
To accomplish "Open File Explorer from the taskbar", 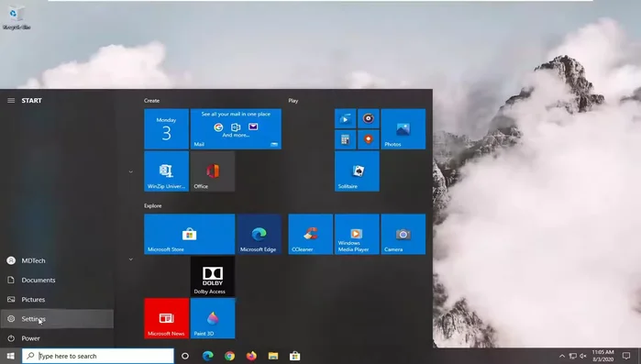I will point(273,356).
